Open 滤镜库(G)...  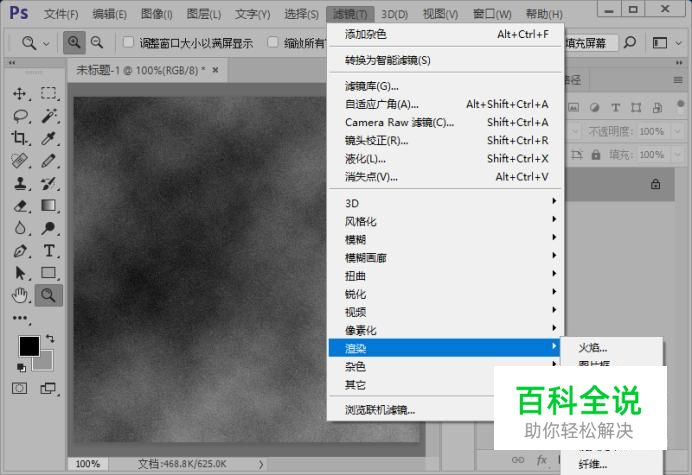(445, 86)
